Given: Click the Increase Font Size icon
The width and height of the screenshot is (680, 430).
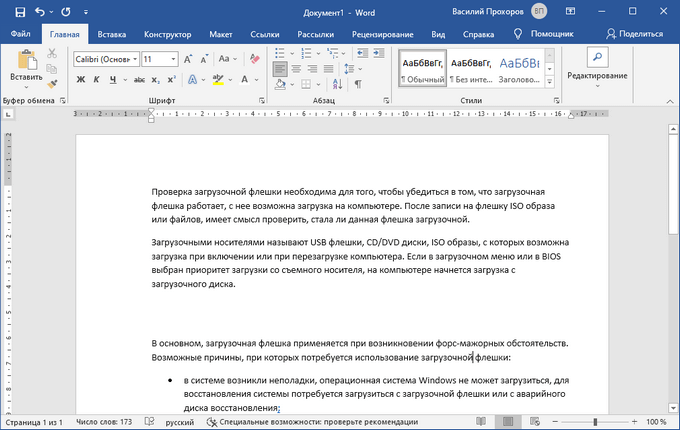Looking at the screenshot, I should (189, 59).
